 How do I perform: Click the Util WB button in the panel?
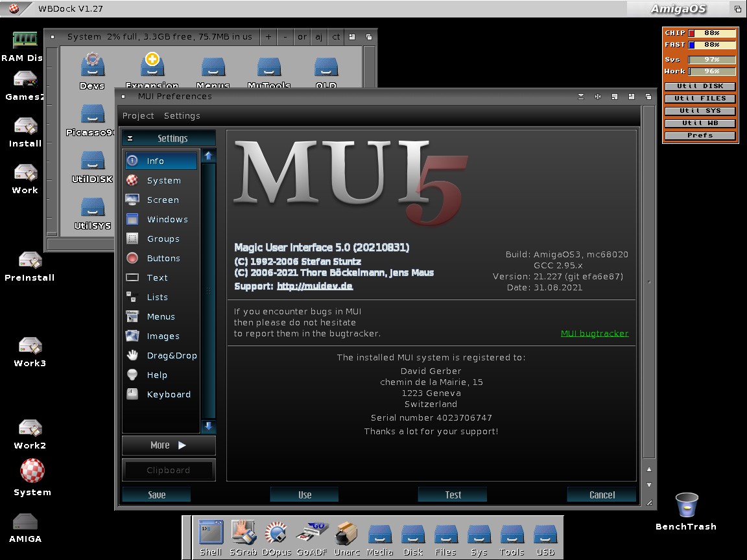(x=700, y=123)
